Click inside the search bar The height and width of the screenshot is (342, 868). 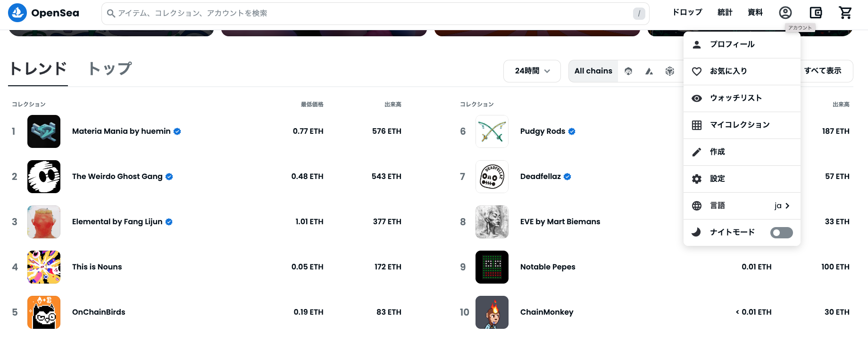[x=330, y=13]
